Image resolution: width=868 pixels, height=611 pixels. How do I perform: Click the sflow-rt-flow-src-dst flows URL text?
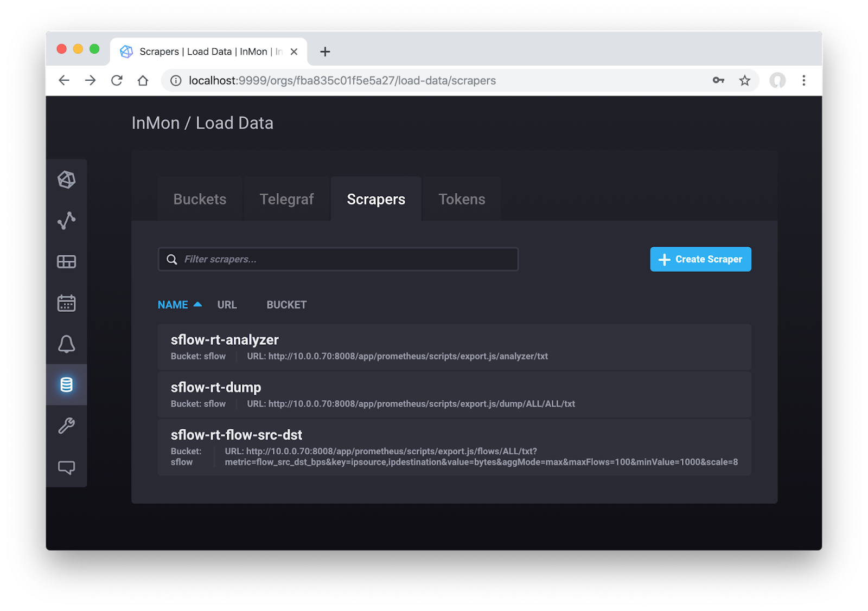click(481, 456)
